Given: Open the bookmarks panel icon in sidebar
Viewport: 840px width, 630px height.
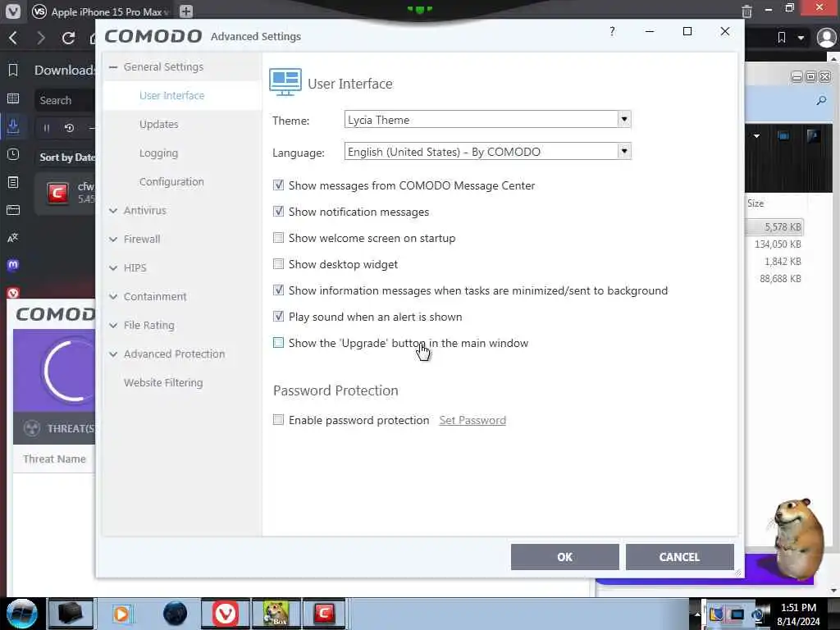Looking at the screenshot, I should coord(13,71).
